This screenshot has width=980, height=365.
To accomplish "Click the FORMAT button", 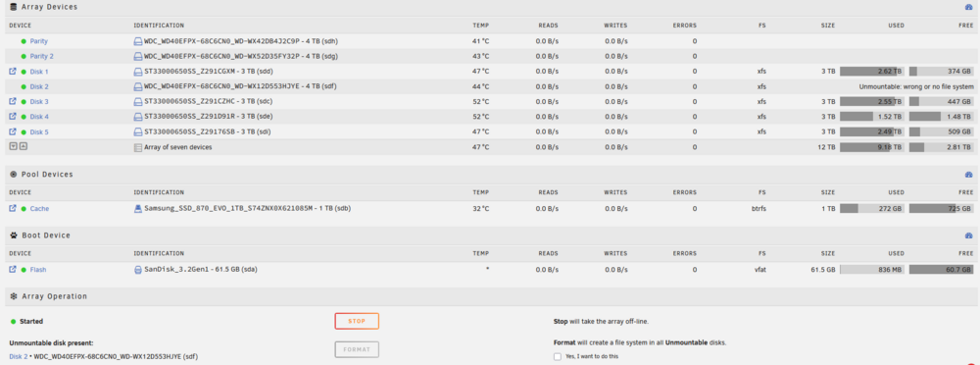I will 357,349.
